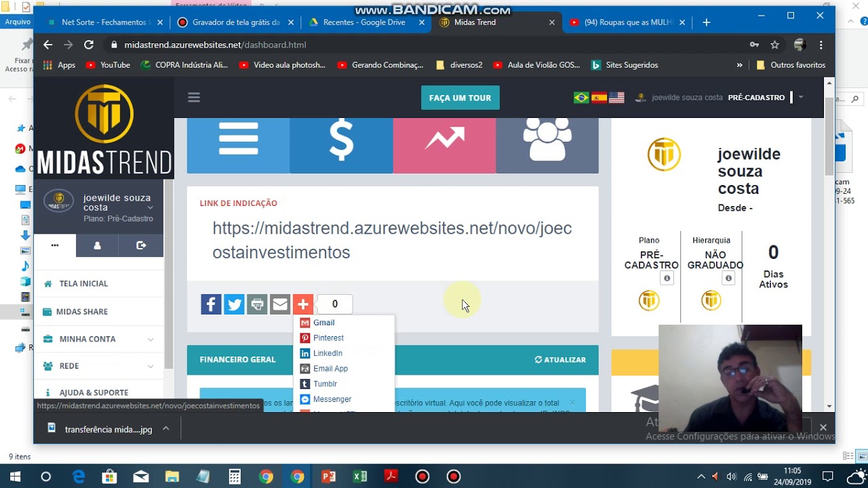Switch to Recentes Google Drive tab
868x488 pixels.
[x=364, y=22]
